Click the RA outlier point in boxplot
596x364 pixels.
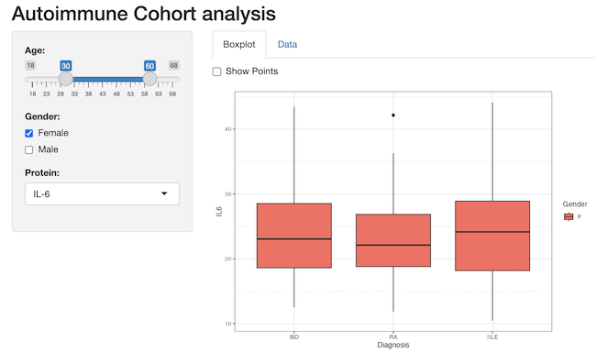pos(393,116)
